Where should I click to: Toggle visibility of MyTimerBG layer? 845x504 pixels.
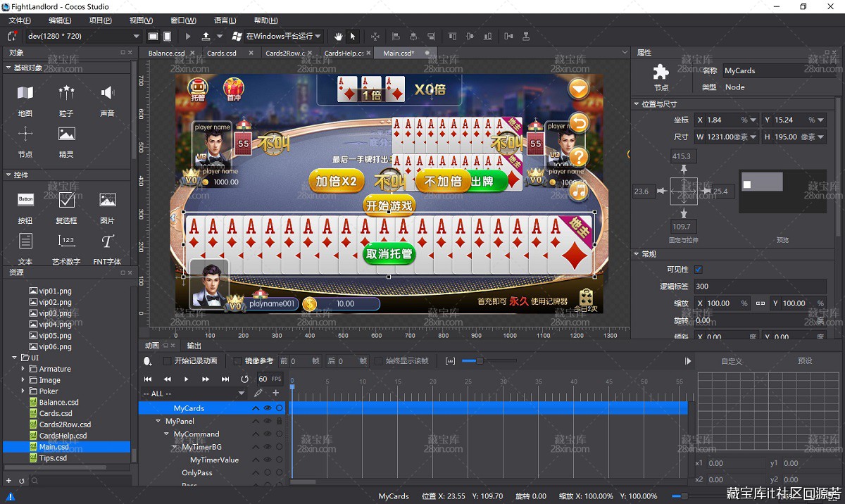[268, 447]
